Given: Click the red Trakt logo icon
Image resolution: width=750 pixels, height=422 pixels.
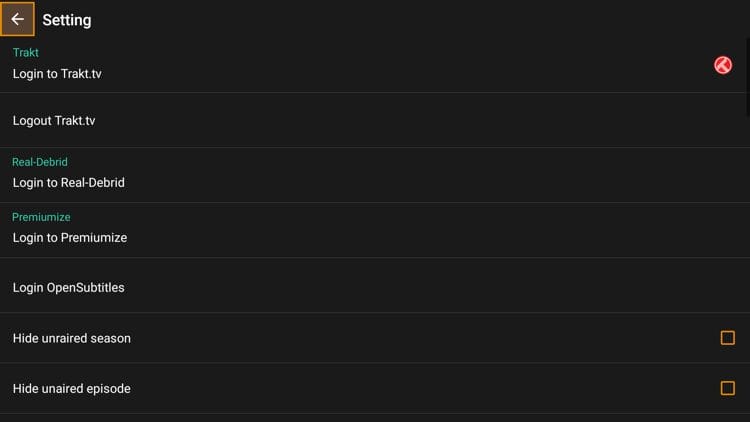Looking at the screenshot, I should [723, 65].
